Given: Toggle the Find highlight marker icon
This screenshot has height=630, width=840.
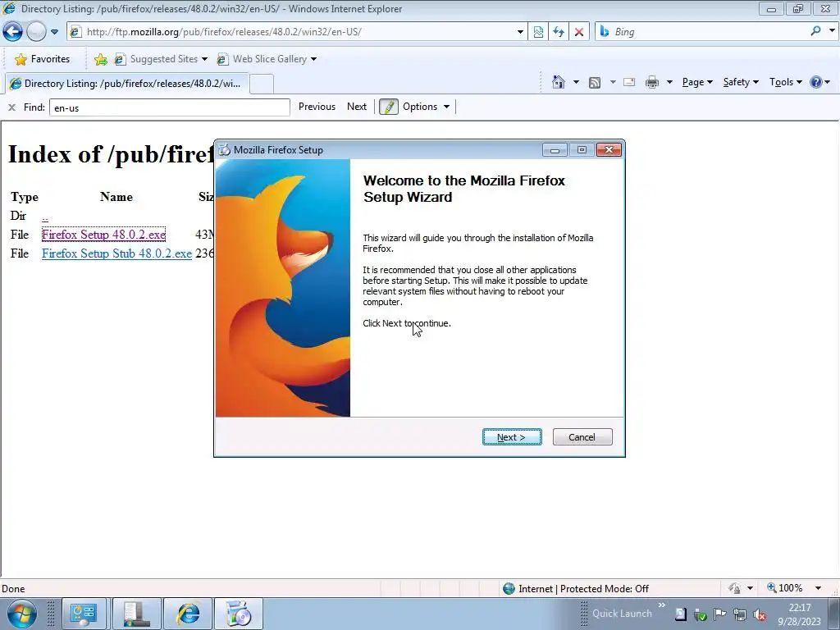Looking at the screenshot, I should pyautogui.click(x=388, y=107).
